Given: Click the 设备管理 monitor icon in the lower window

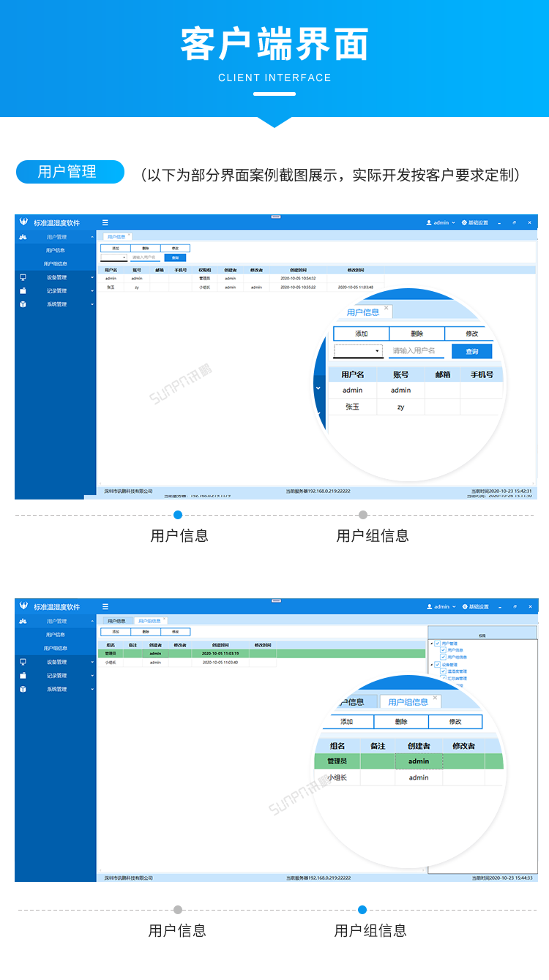Looking at the screenshot, I should coord(23,662).
